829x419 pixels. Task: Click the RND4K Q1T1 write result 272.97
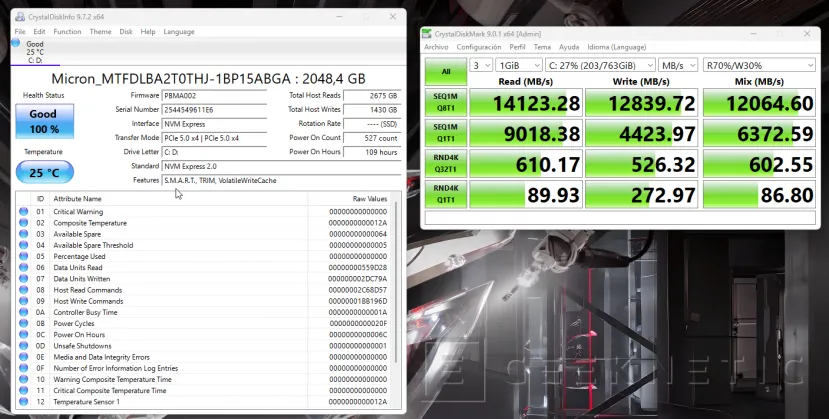(642, 194)
